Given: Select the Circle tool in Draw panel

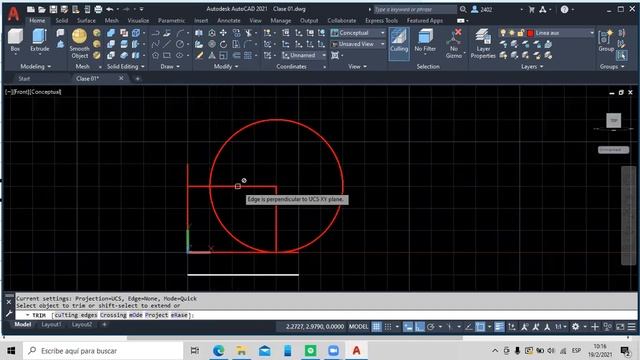Looking at the screenshot, I should tap(180, 44).
